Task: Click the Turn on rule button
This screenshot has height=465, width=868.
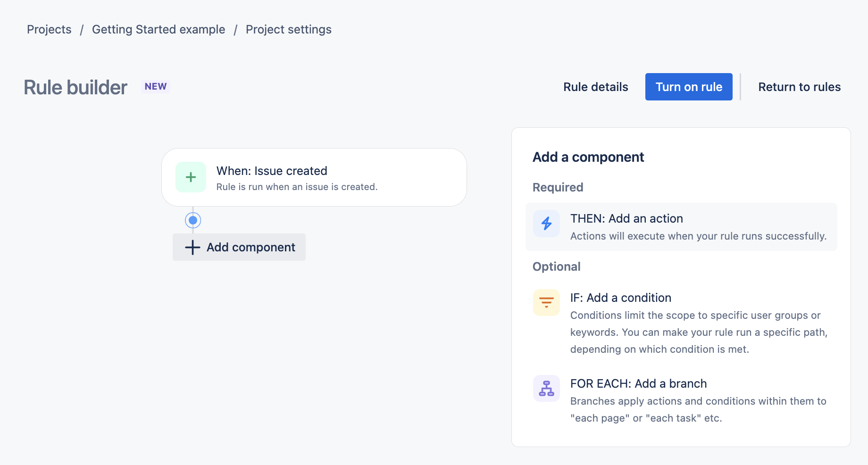Action: click(689, 87)
